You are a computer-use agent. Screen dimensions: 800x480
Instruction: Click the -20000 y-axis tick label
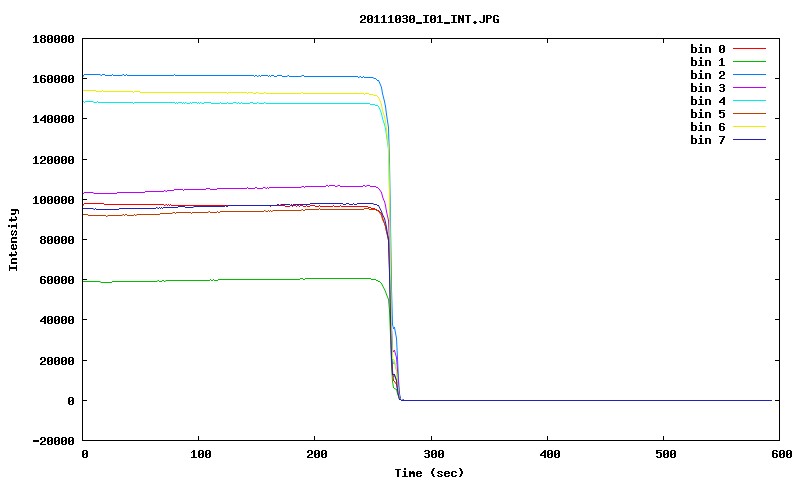(x=53, y=441)
